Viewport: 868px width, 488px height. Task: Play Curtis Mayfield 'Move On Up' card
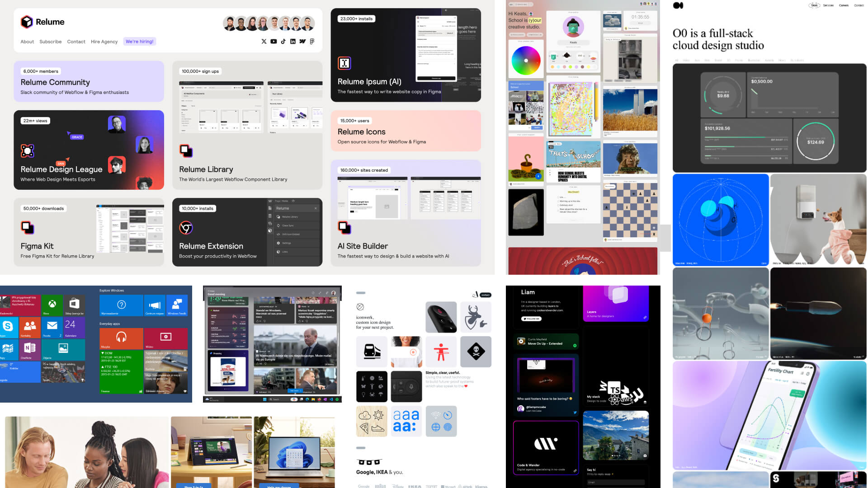click(x=546, y=342)
